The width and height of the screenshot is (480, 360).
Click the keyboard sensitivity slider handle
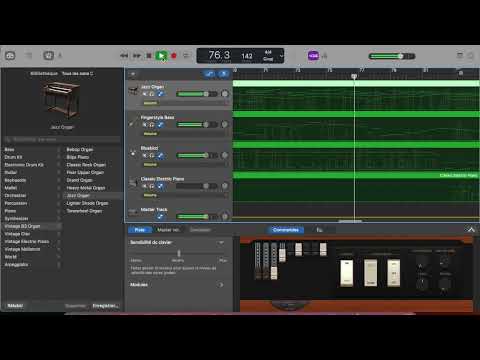click(x=179, y=253)
